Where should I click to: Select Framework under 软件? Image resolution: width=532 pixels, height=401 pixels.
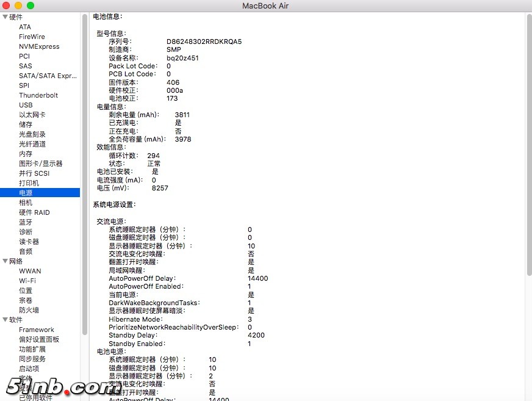click(37, 330)
